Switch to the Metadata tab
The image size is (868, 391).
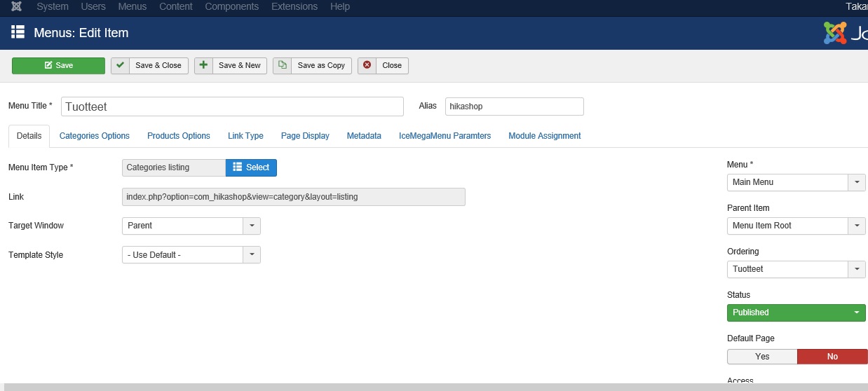tap(364, 136)
